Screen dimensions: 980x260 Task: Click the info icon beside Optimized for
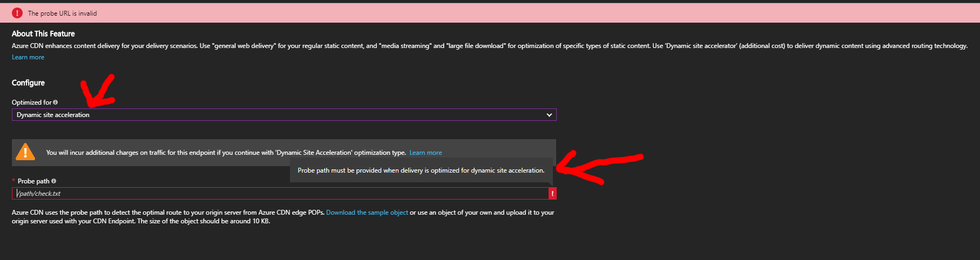click(x=55, y=102)
